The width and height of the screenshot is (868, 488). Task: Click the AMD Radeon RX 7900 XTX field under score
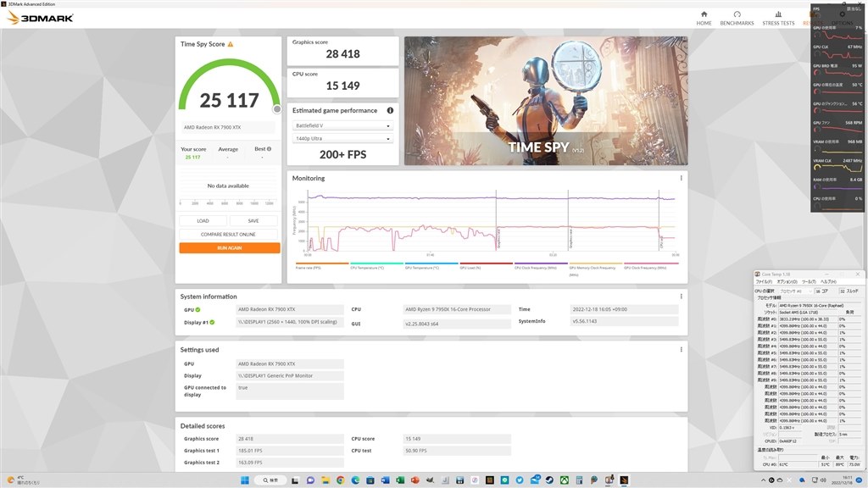228,127
